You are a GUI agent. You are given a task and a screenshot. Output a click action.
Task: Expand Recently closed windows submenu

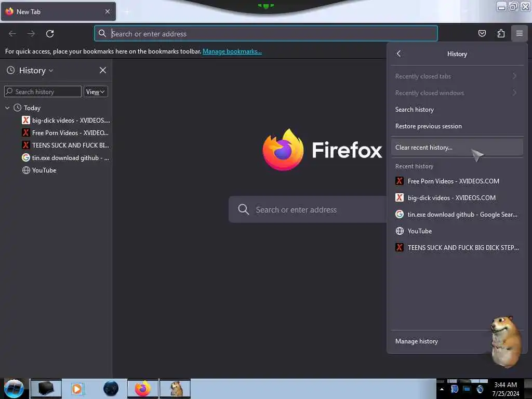(457, 92)
